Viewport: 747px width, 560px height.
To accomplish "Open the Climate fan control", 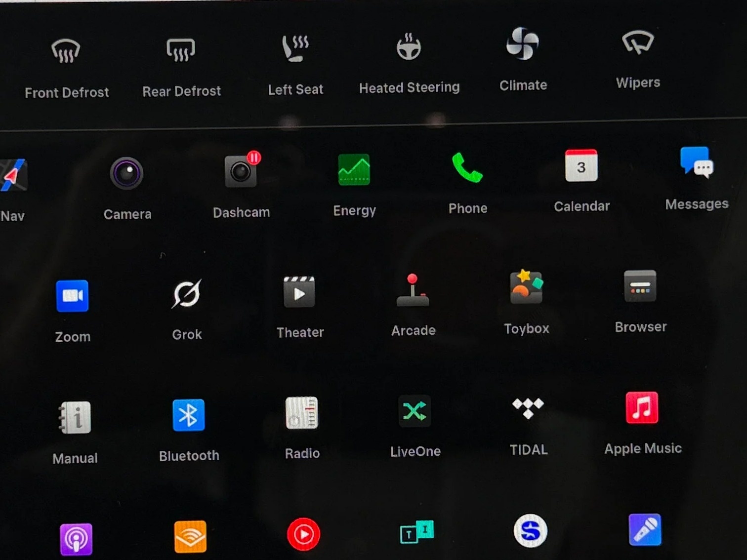I will tap(522, 43).
